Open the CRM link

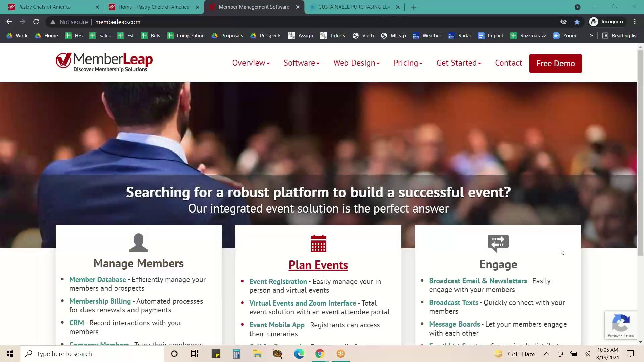pyautogui.click(x=76, y=323)
